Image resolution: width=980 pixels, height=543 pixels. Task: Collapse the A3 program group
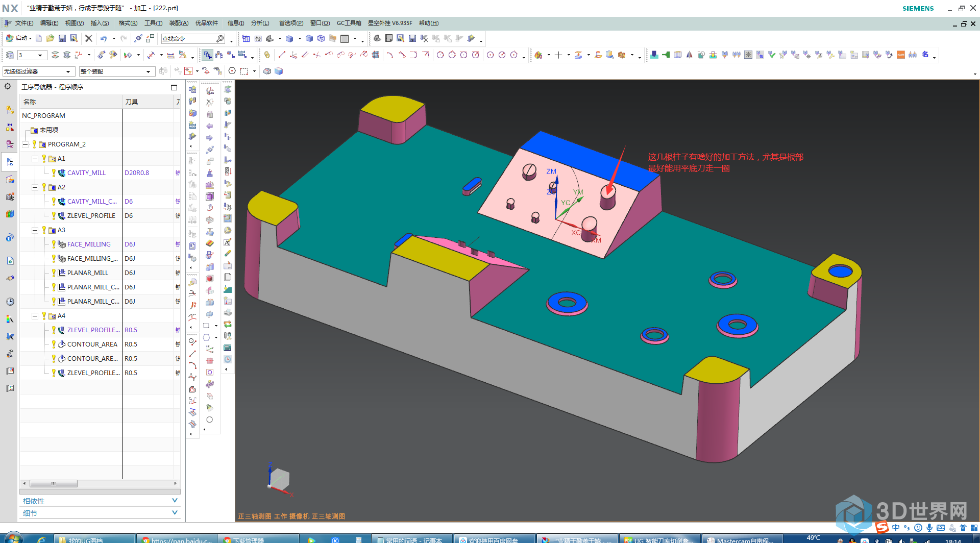35,230
